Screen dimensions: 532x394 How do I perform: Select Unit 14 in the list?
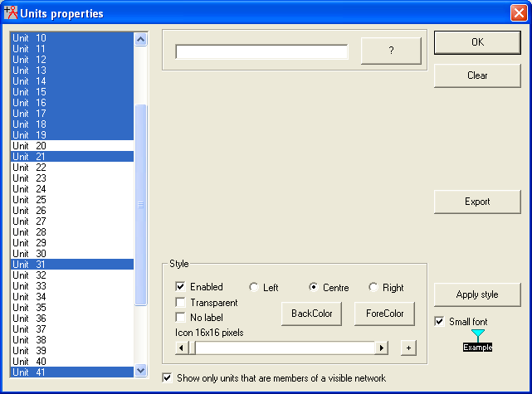coord(72,81)
